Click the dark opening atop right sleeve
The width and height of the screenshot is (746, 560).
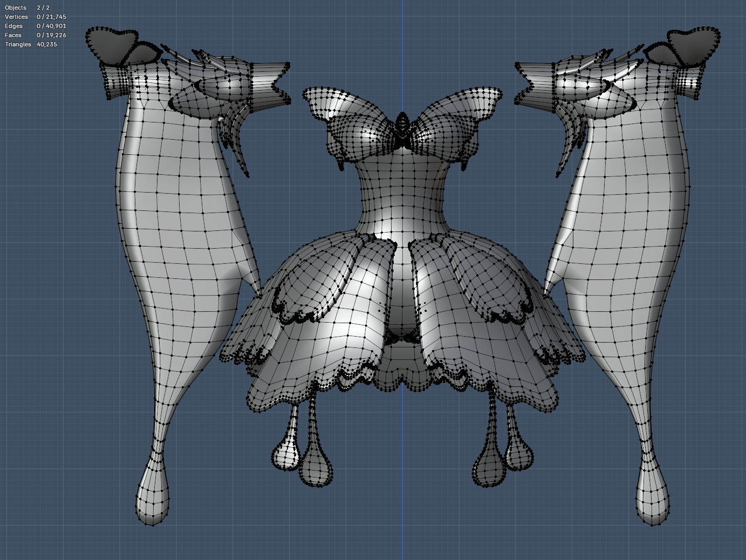pos(694,43)
